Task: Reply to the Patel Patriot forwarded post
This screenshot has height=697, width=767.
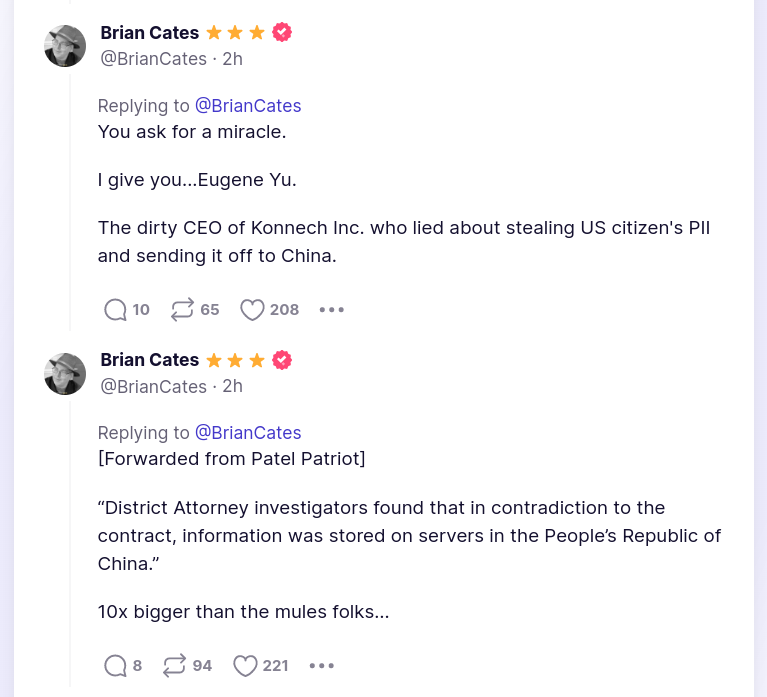Action: click(116, 665)
